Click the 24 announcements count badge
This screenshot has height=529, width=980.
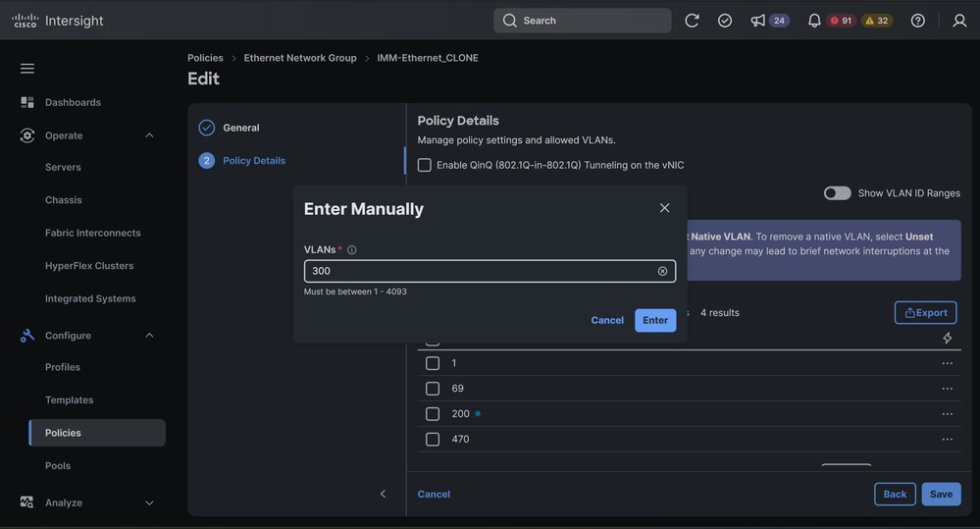tap(779, 21)
